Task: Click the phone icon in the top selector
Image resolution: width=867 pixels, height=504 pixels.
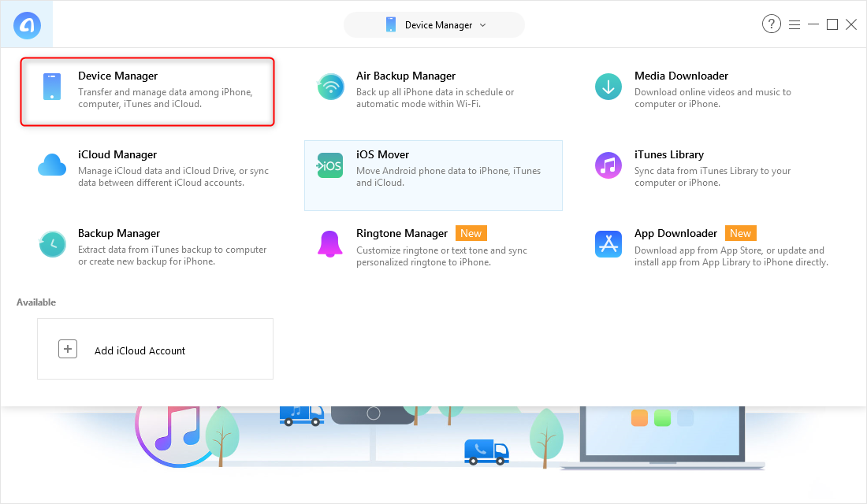Action: pyautogui.click(x=391, y=25)
